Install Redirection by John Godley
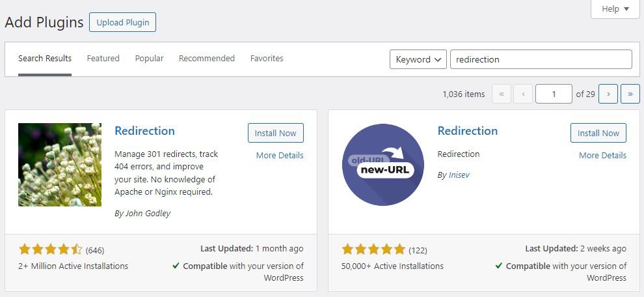Screen dimensions: 644x297 click(276, 133)
